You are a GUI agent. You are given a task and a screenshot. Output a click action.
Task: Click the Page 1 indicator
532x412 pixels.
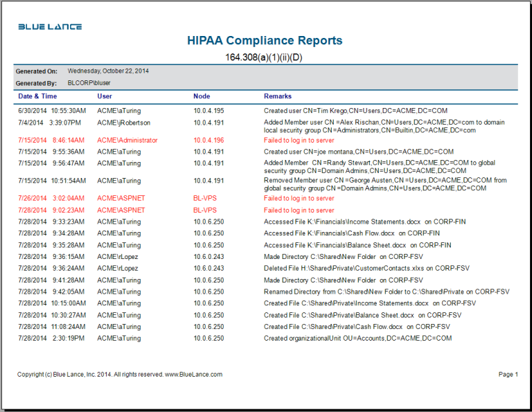tap(508, 375)
